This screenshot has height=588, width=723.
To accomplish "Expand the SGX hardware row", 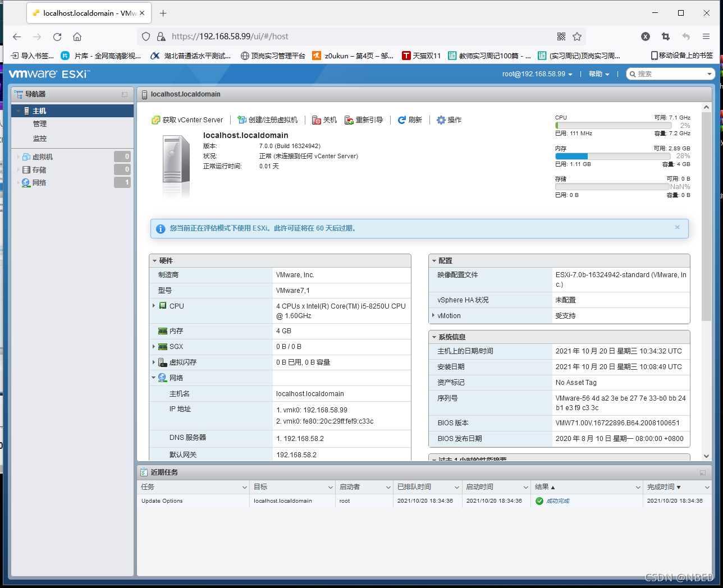I will [154, 347].
